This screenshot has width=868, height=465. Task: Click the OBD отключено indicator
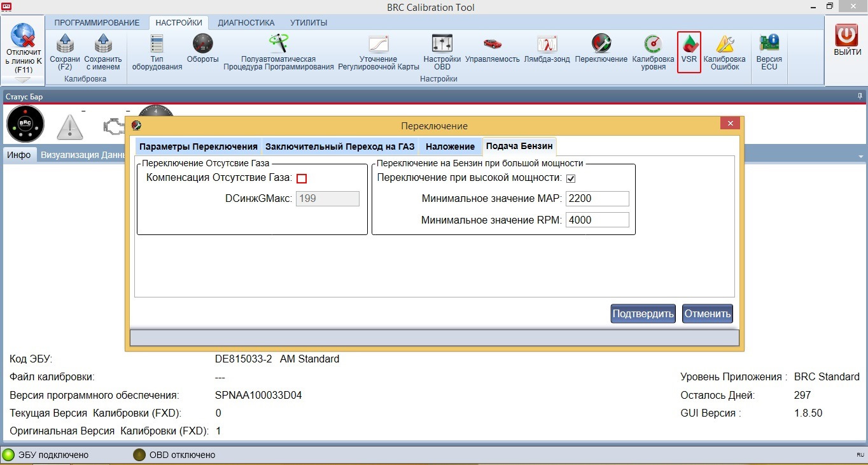point(139,455)
